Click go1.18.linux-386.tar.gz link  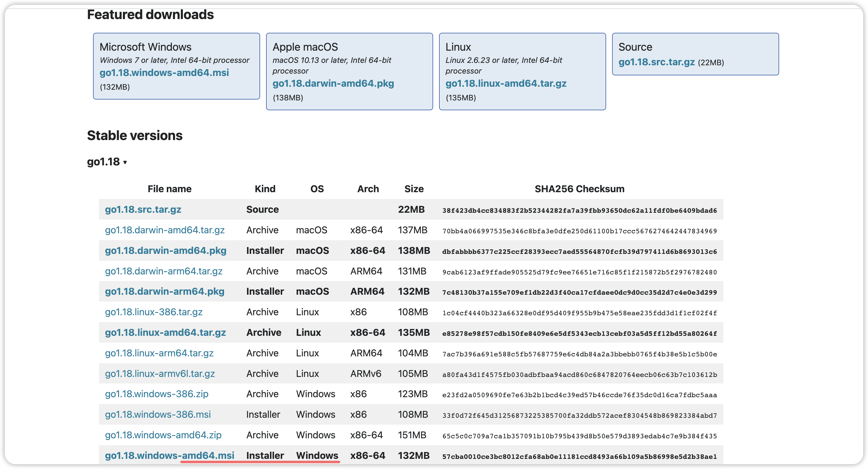coord(154,312)
